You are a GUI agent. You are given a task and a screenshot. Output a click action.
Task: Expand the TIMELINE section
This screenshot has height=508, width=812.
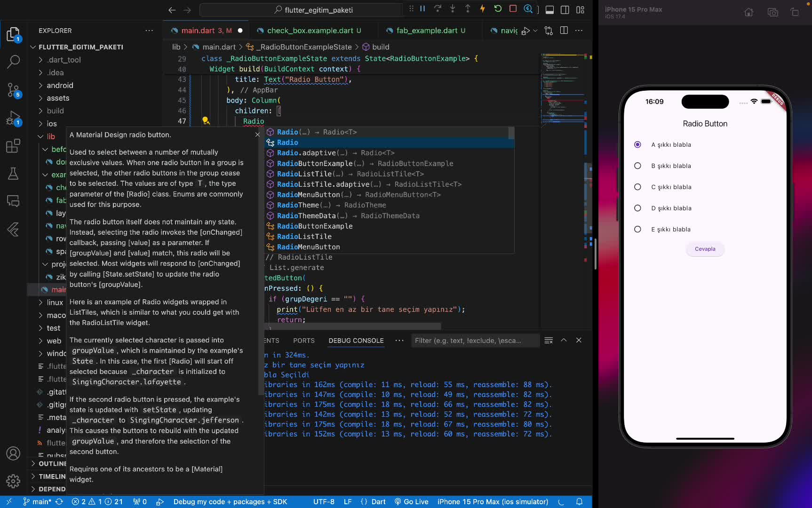point(48,476)
